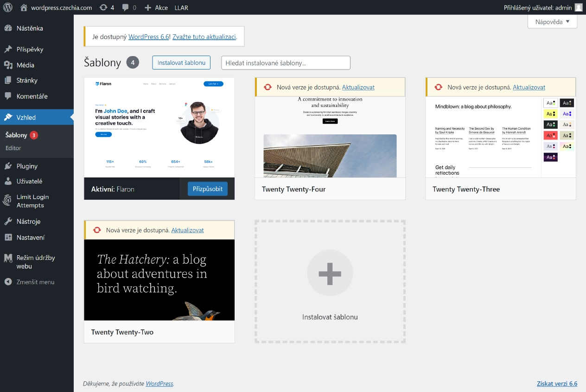Screen dimensions: 586x392
Task: Select Editor under Vzhled submenu
Action: tap(13, 148)
